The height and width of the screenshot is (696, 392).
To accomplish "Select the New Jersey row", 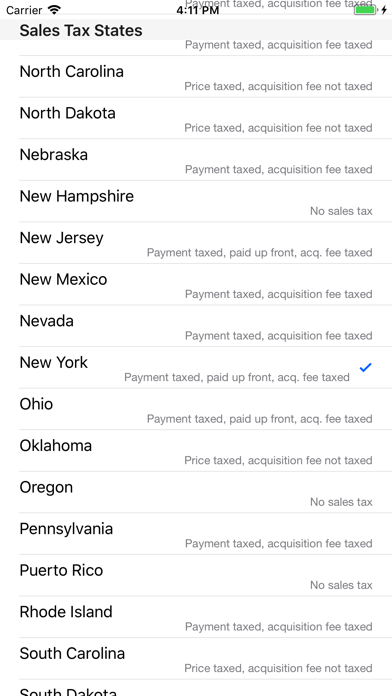I will pyautogui.click(x=196, y=243).
